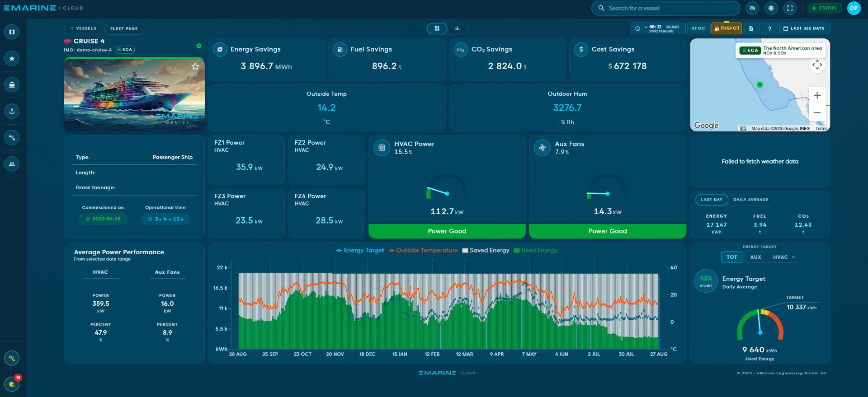Open the document report icon button
The image size is (868, 397).
pyautogui.click(x=751, y=28)
